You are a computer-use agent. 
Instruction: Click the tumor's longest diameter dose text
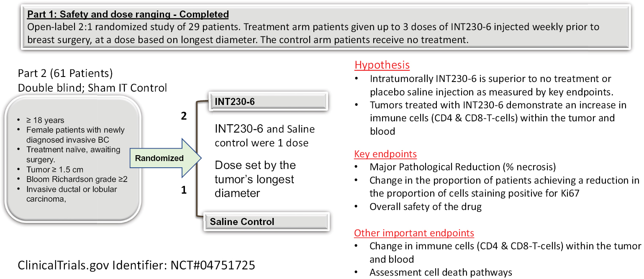coord(255,179)
